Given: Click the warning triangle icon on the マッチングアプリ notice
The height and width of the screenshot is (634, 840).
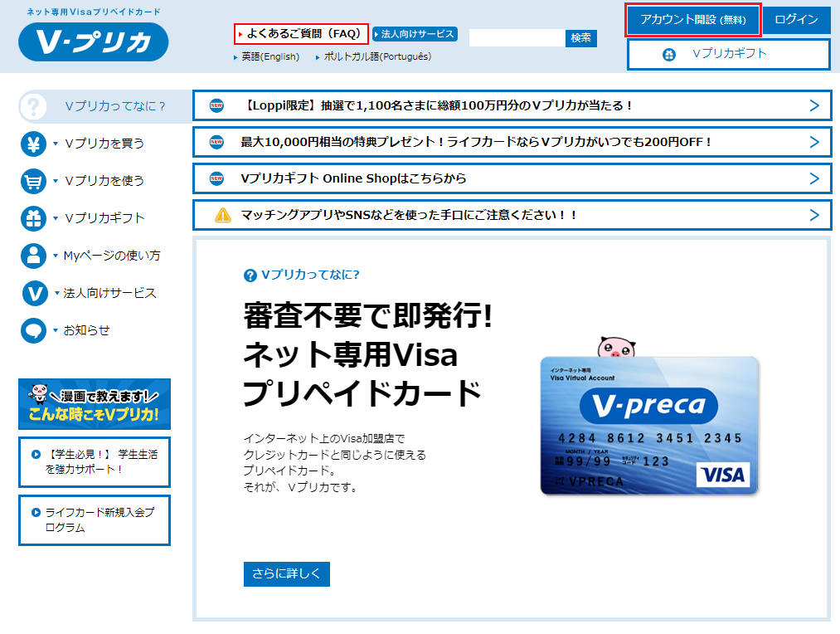Looking at the screenshot, I should tap(223, 215).
